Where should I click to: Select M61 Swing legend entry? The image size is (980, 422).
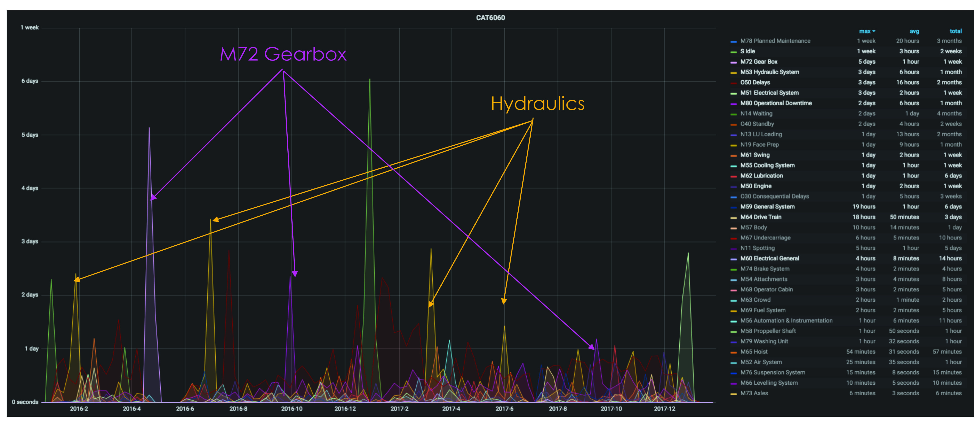755,155
